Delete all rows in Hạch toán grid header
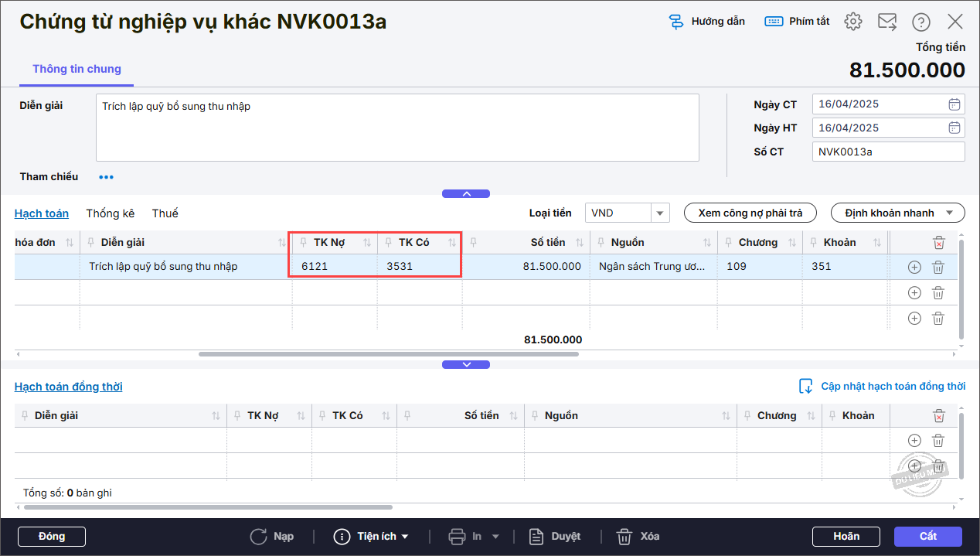The height and width of the screenshot is (556, 980). tap(938, 243)
